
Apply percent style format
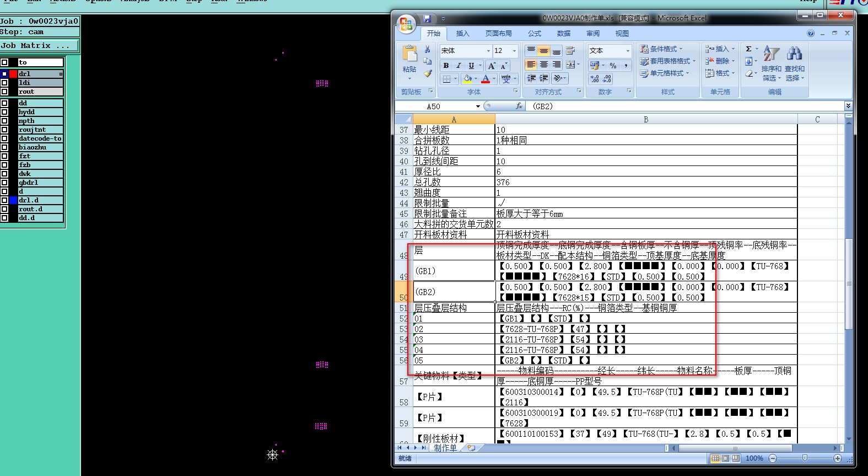[613, 66]
